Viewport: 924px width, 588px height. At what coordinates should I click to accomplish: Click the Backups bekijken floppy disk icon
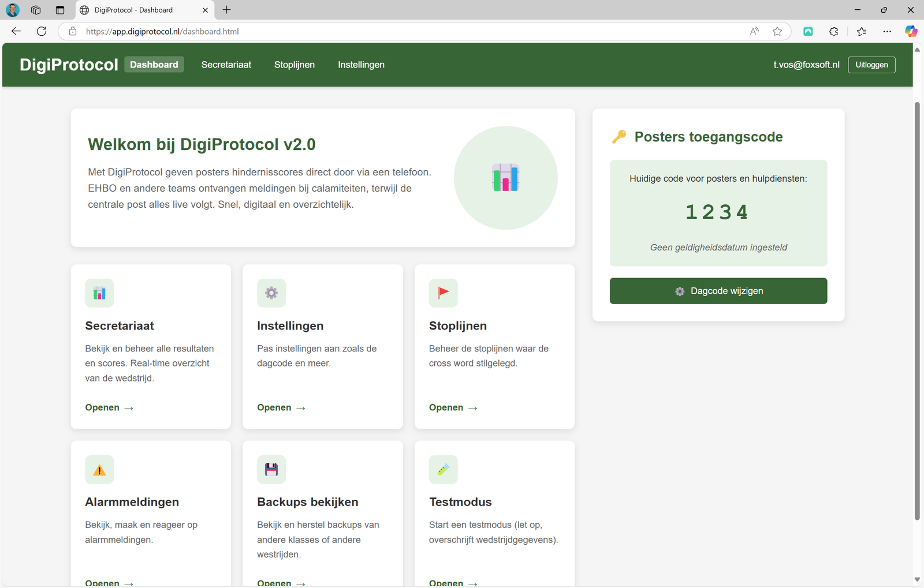271,470
